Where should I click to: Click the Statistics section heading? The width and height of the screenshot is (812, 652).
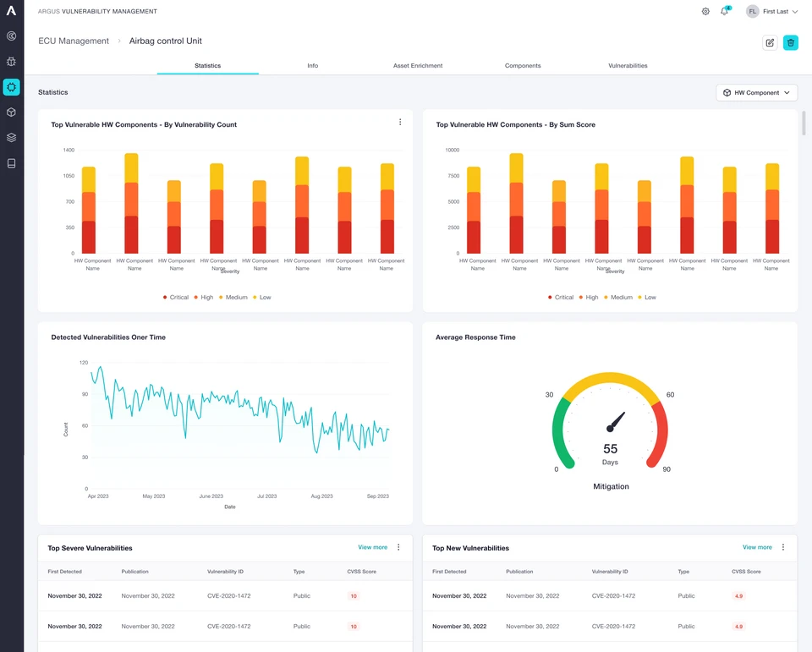pyautogui.click(x=52, y=92)
